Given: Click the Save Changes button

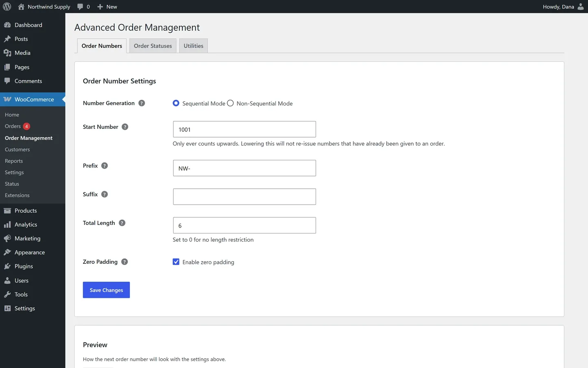Looking at the screenshot, I should (x=106, y=290).
